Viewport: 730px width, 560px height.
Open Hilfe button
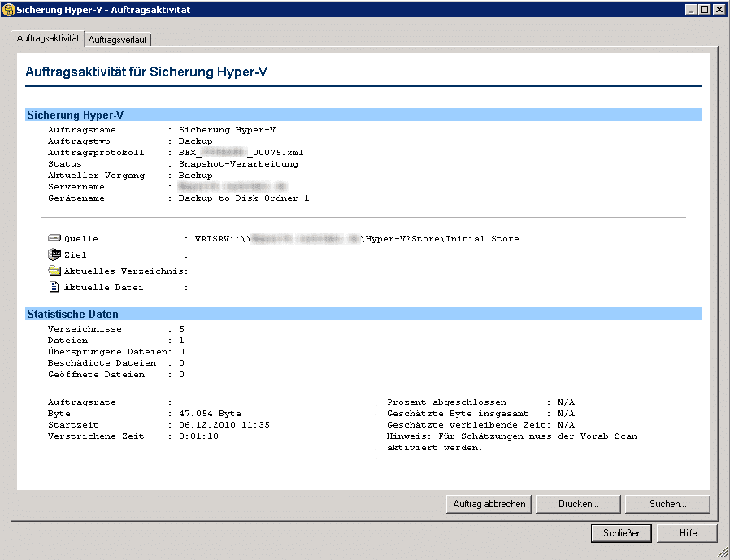[688, 533]
